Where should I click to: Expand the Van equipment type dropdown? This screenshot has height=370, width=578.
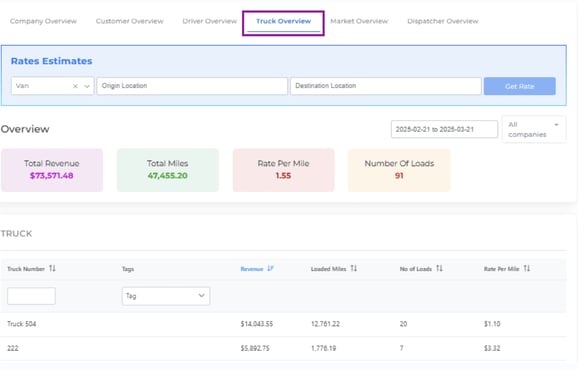(87, 86)
